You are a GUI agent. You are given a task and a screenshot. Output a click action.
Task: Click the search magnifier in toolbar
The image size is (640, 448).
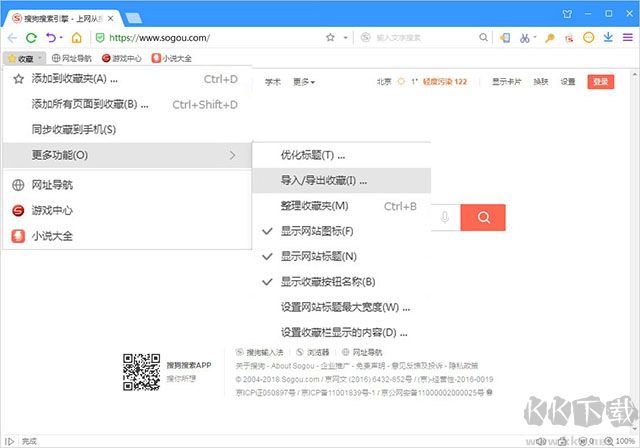tap(483, 38)
